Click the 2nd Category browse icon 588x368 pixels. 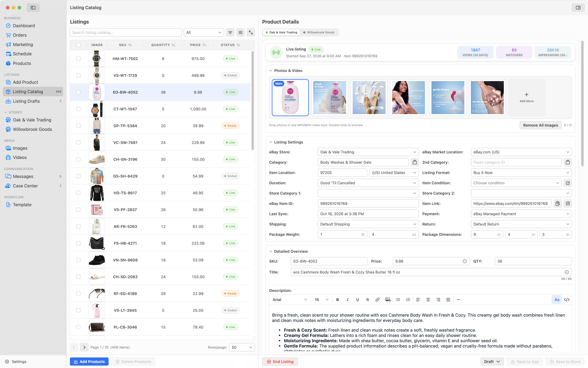click(568, 162)
